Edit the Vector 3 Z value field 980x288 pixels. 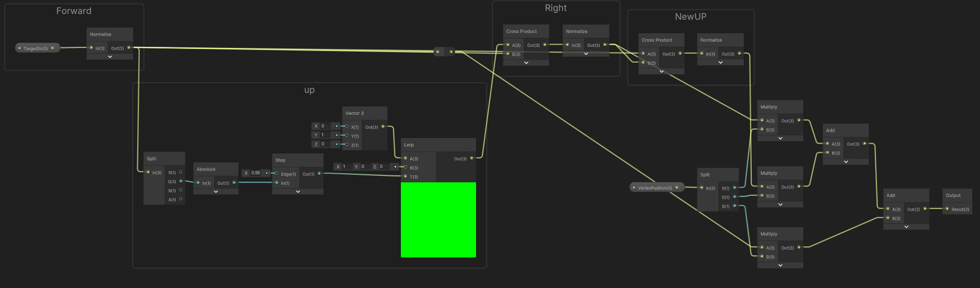(x=326, y=144)
